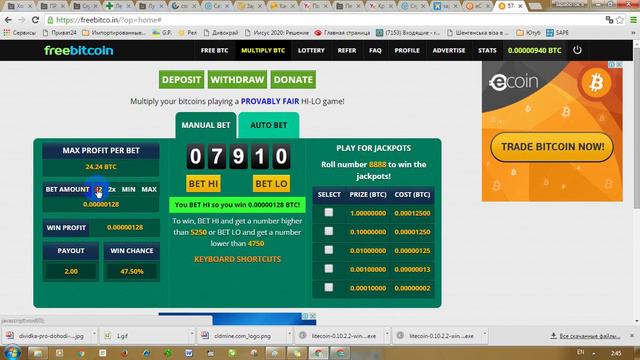Viewport: 640px width, 360px height.
Task: Open the PROFILE menu item
Action: click(x=407, y=50)
